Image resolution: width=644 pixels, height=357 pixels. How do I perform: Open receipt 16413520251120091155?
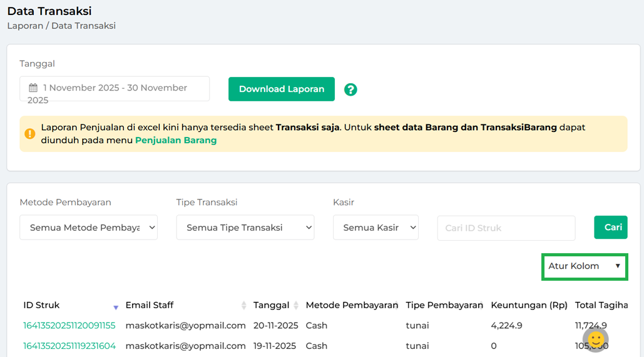coord(69,325)
